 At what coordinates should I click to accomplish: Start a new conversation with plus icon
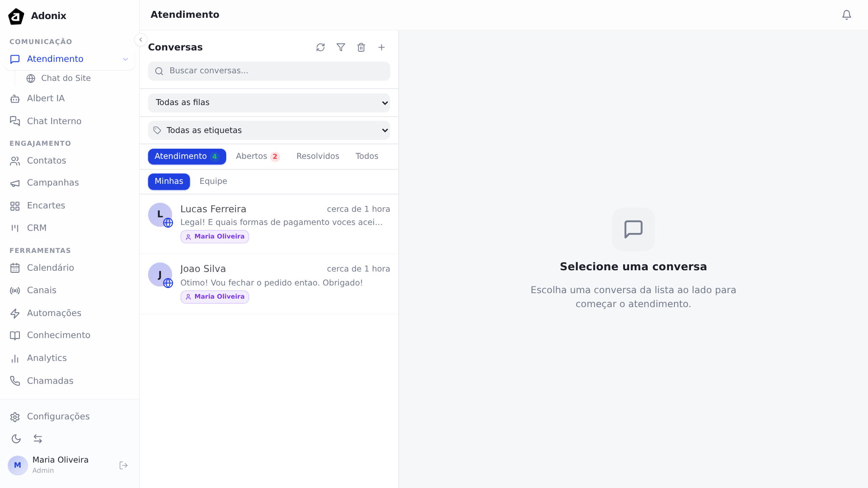coord(381,47)
